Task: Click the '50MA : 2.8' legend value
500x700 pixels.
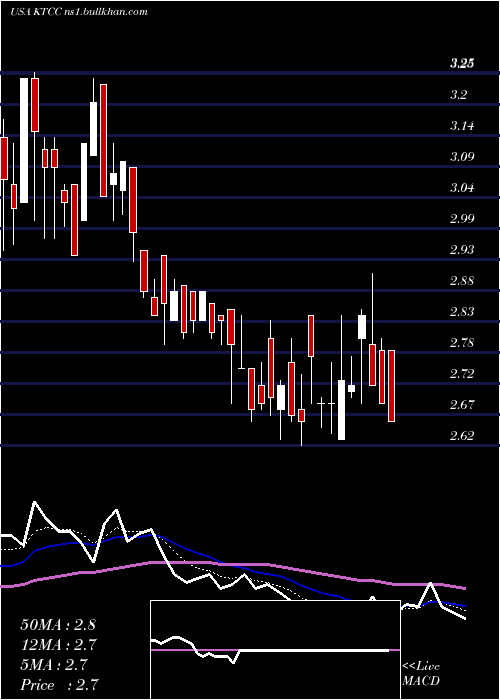Action: [58, 625]
